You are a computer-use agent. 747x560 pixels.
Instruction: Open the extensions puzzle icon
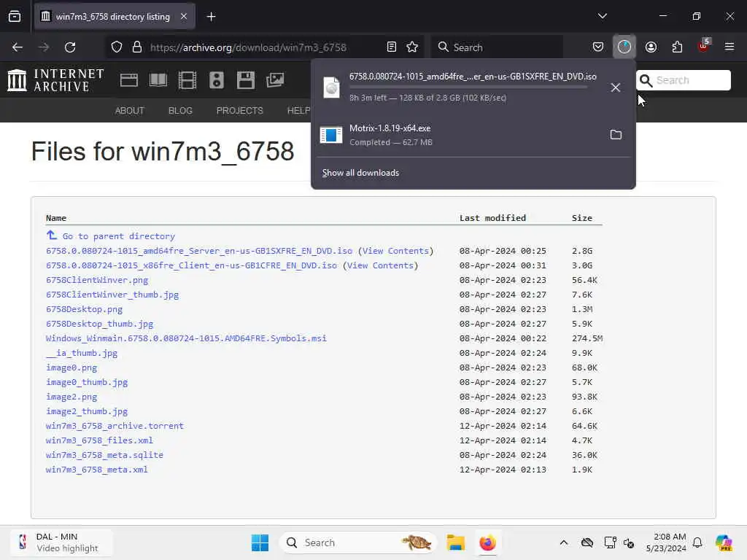click(677, 47)
